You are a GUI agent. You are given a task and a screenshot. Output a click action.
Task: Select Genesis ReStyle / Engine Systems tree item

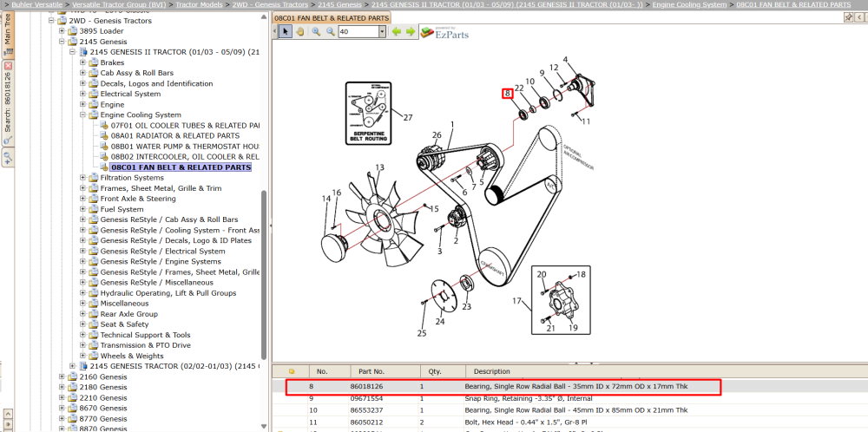tap(161, 262)
